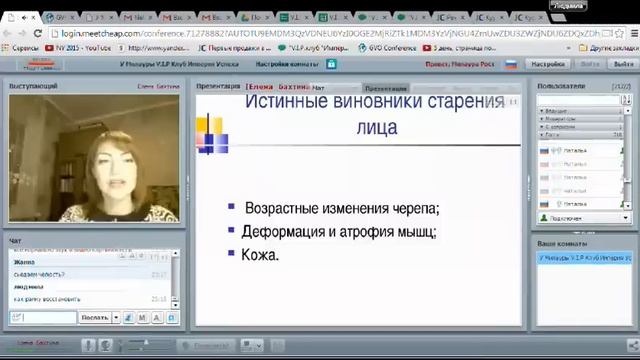
Task: Click the sort icon beside users search box
Action: pos(626,100)
